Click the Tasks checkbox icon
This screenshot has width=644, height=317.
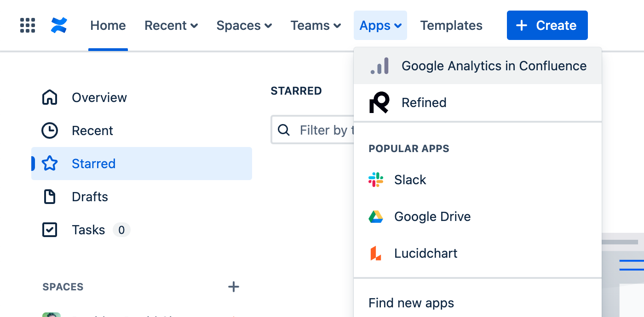pyautogui.click(x=50, y=230)
